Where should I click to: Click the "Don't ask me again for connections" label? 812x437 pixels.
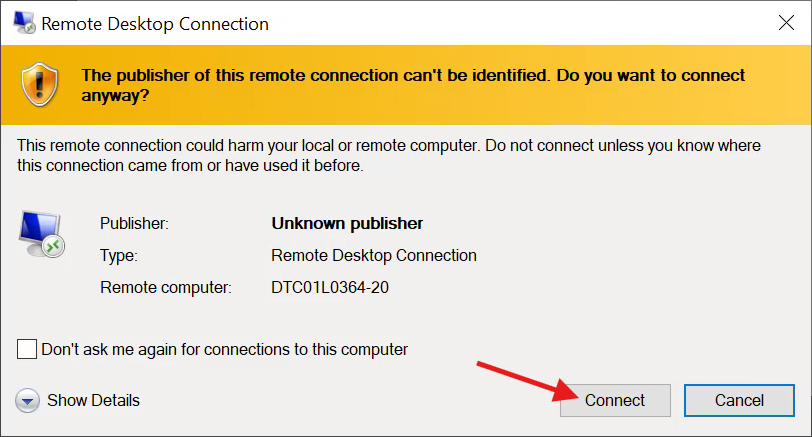224,350
